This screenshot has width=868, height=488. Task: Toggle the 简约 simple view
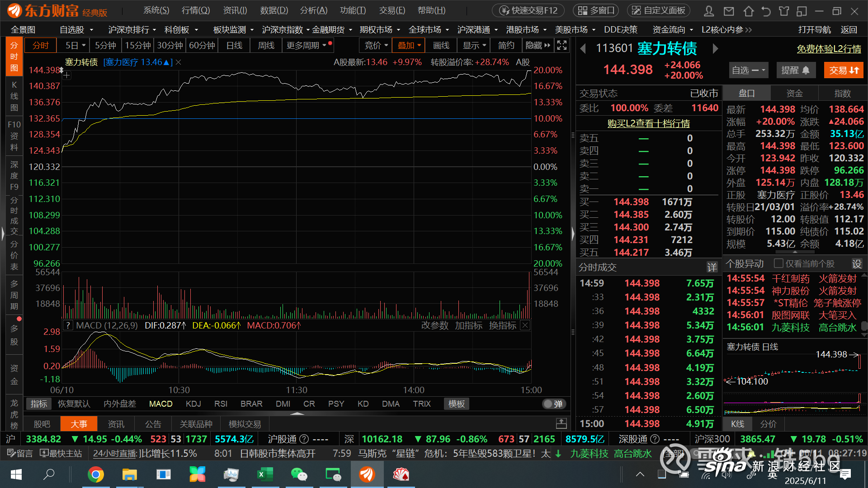click(506, 46)
